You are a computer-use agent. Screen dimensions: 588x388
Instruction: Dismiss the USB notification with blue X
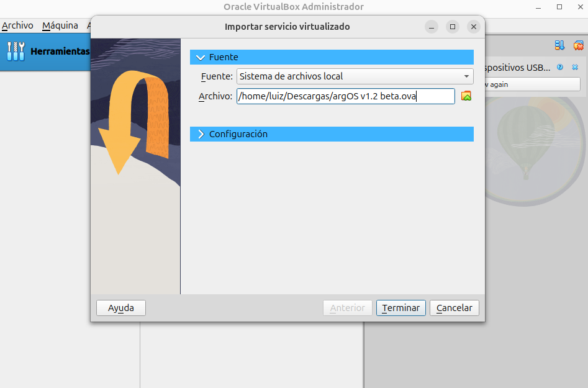point(575,67)
